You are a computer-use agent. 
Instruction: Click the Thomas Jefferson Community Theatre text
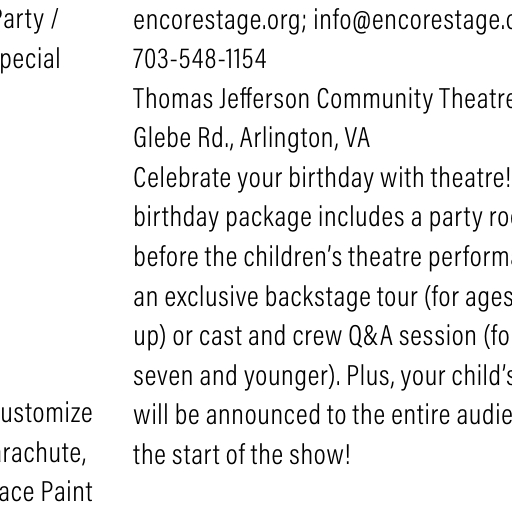tap(323, 98)
